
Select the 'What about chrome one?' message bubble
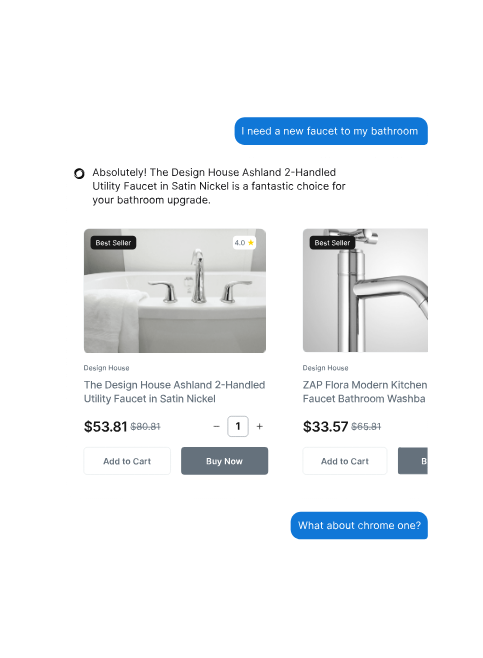pyautogui.click(x=359, y=525)
